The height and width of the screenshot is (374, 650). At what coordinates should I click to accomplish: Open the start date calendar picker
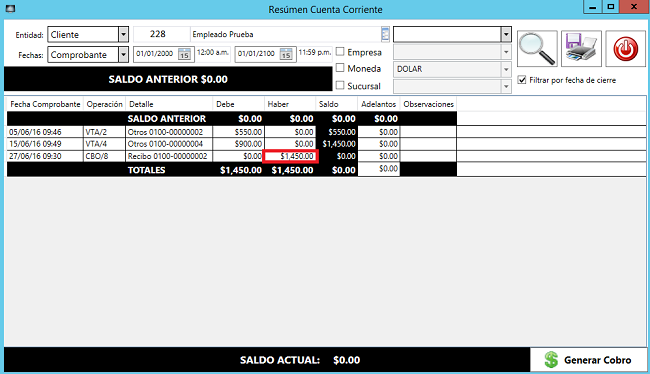[184, 54]
